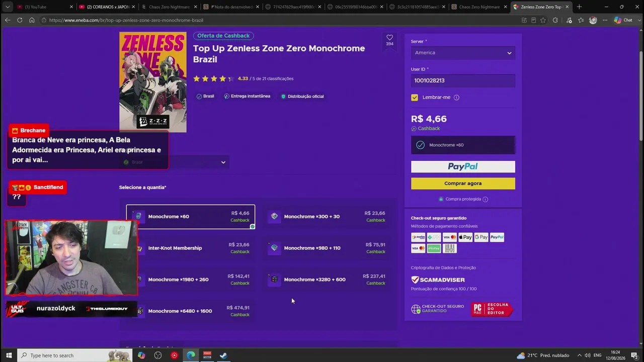Open the 5 de 21 classificações ratings link
Viewport: 644px width, 362px height.
point(272,78)
